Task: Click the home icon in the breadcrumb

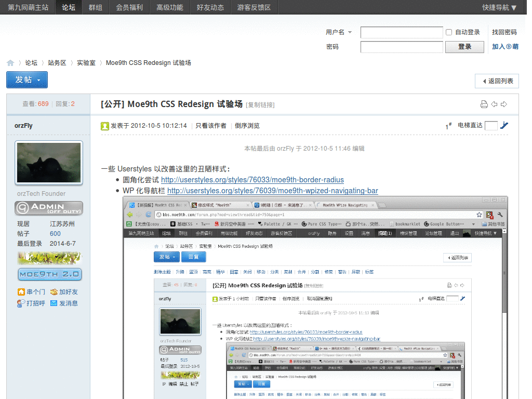Action: [10, 63]
